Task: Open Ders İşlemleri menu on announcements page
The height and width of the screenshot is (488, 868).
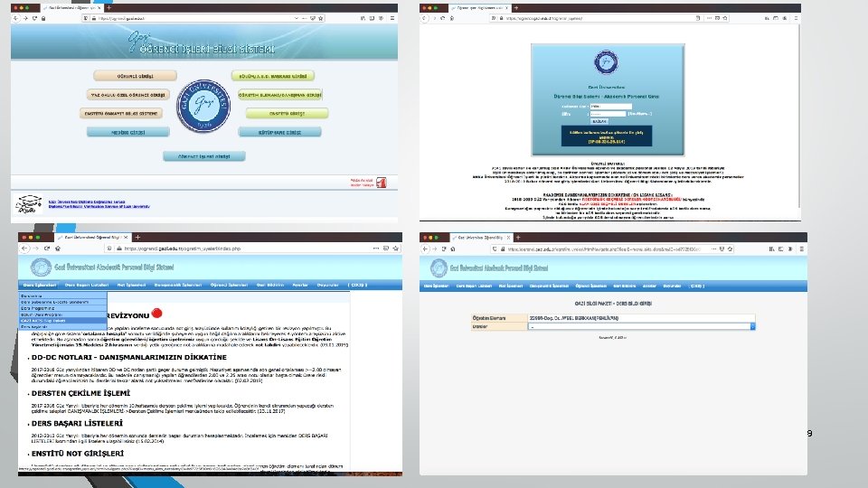Action: click(39, 285)
